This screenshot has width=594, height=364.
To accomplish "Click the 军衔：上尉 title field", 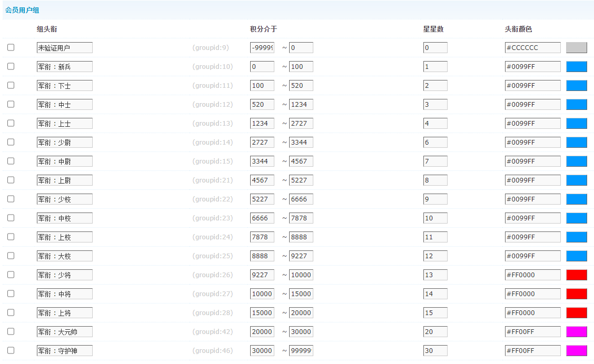I will (64, 180).
